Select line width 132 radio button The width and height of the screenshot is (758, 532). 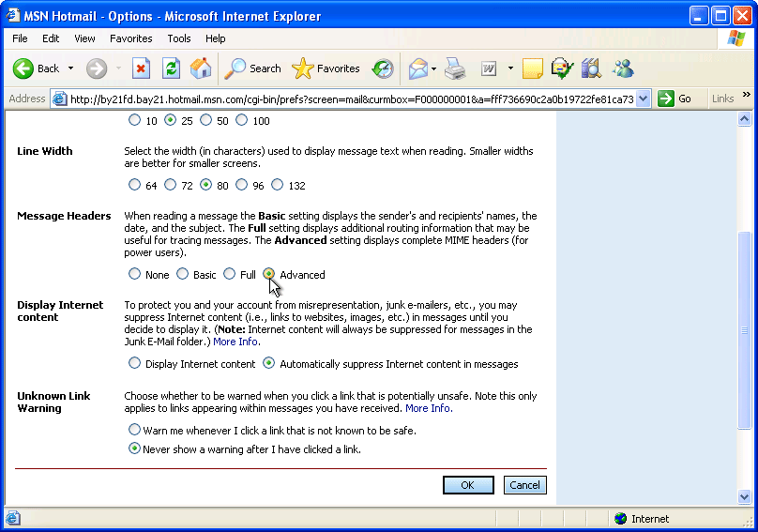click(x=278, y=185)
